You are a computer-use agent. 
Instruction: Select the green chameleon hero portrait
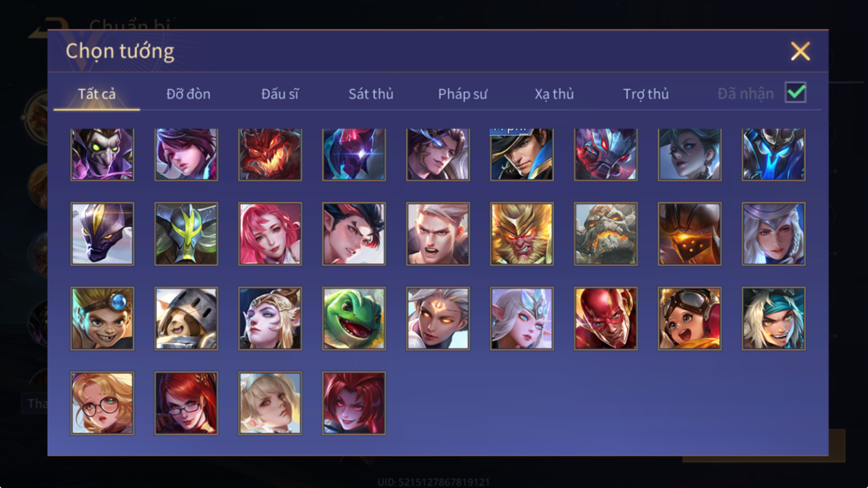coord(354,319)
